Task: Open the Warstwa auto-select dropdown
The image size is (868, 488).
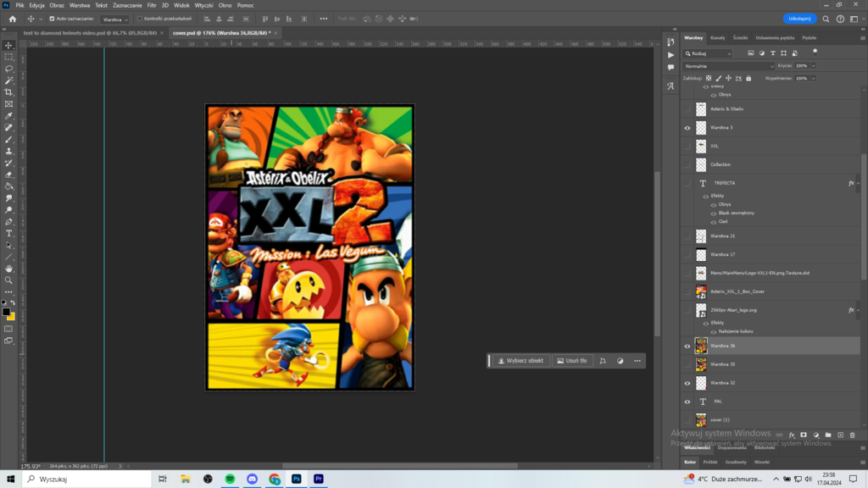Action: (115, 19)
